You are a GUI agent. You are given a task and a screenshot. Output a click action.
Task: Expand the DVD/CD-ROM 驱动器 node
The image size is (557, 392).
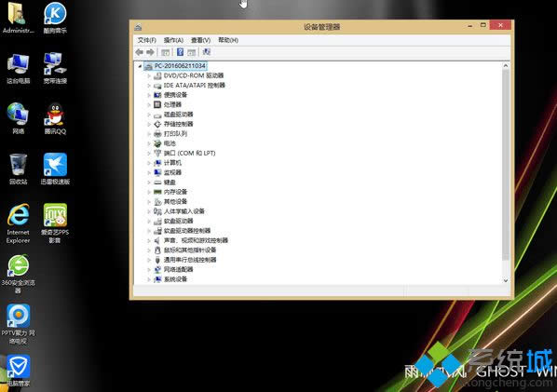149,75
